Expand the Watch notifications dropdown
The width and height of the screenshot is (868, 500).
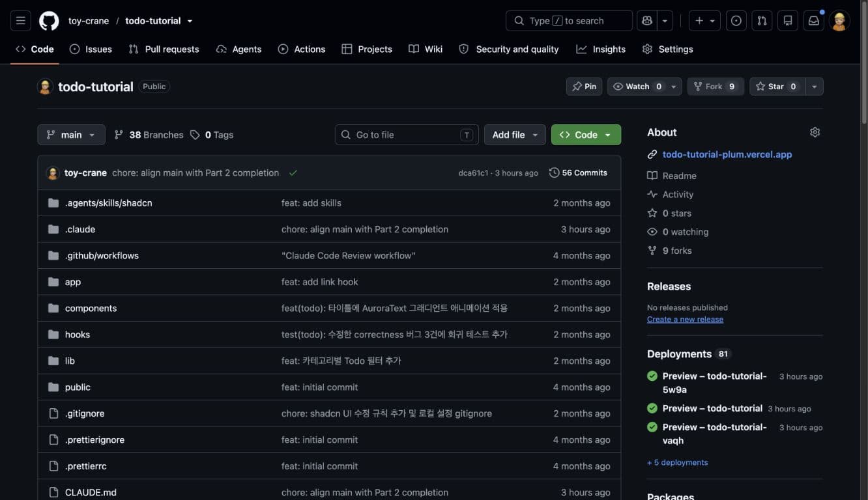coord(644,87)
